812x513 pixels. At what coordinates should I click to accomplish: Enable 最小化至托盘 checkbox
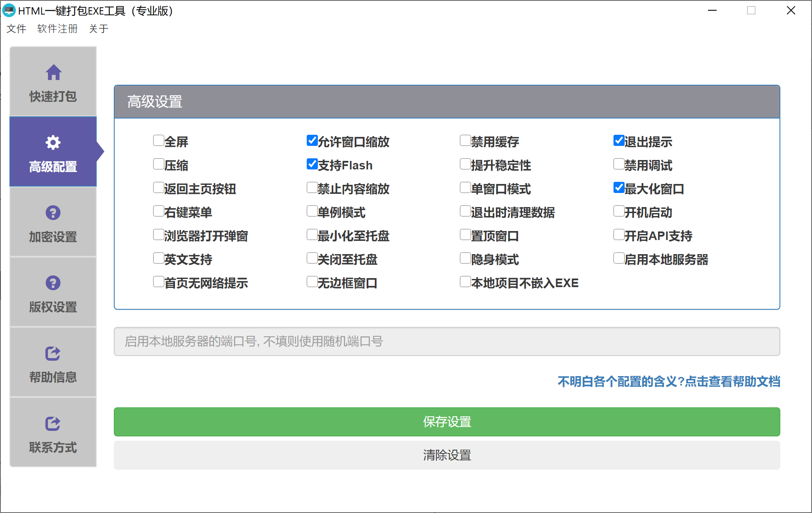tap(312, 234)
